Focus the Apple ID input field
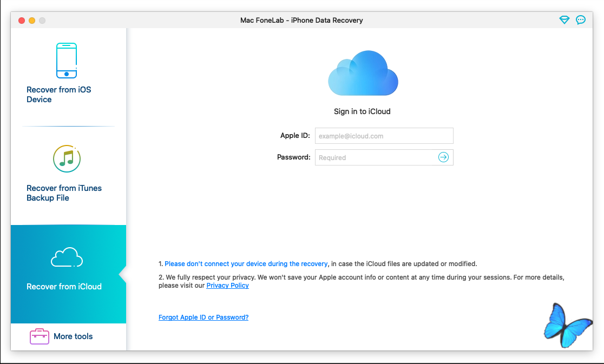Screen dimensions: 604x364 [384, 136]
